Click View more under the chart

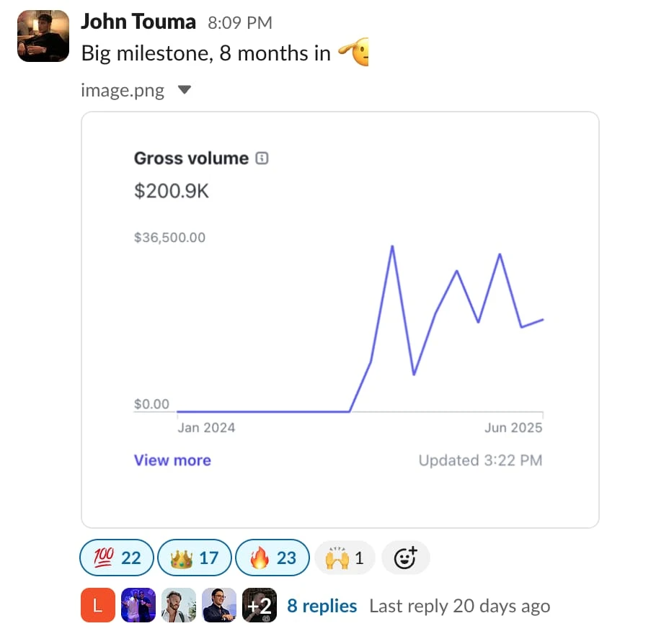pos(172,460)
